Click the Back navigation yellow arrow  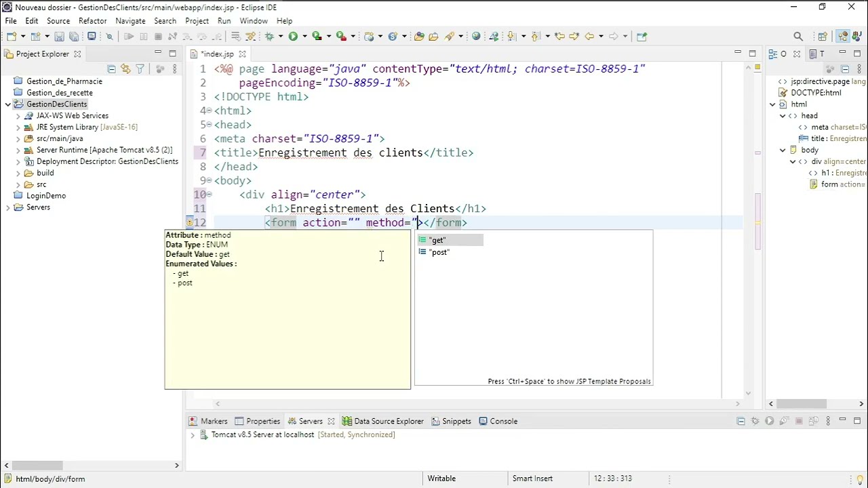[x=589, y=36]
